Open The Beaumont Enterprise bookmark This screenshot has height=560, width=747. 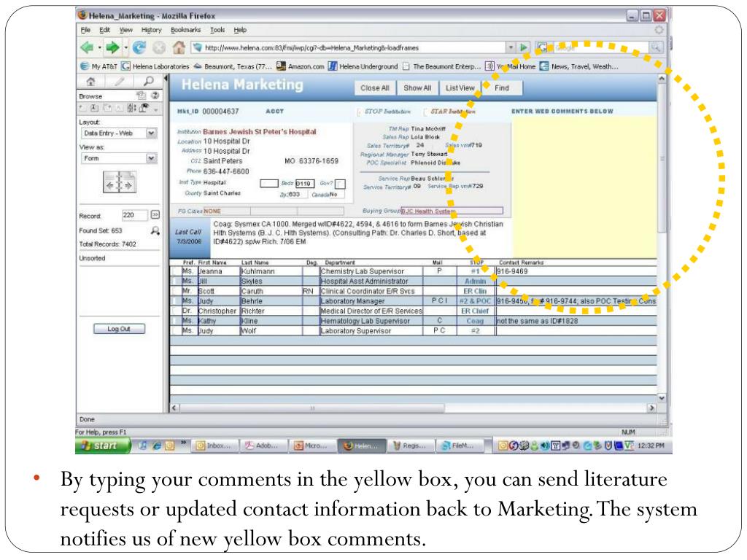click(441, 66)
